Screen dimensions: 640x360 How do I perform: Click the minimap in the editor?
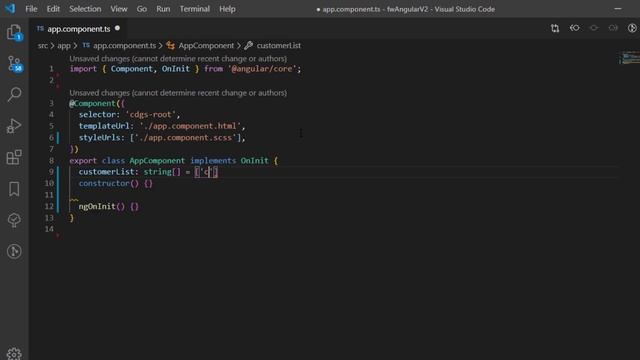coord(630,58)
